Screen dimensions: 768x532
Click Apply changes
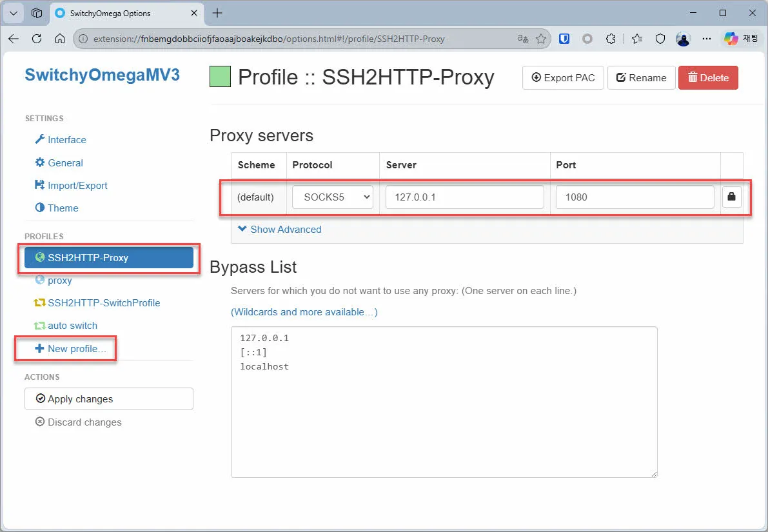tap(109, 399)
